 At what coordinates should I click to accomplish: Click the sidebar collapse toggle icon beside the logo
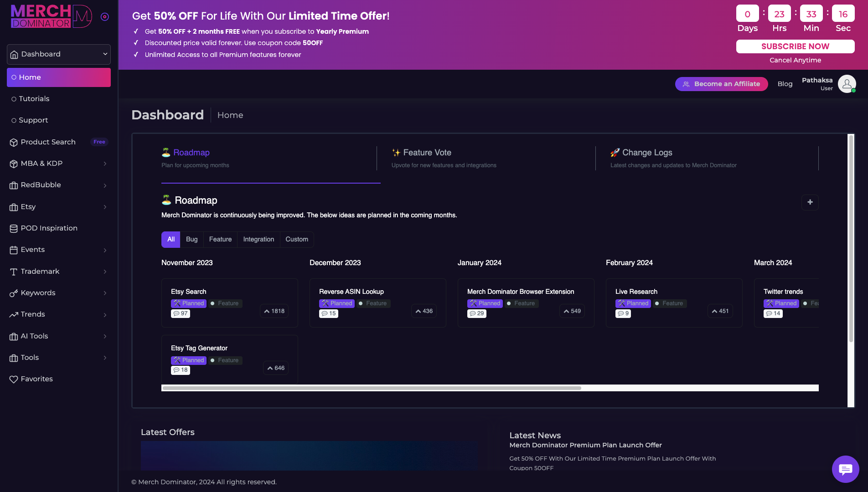(x=105, y=17)
